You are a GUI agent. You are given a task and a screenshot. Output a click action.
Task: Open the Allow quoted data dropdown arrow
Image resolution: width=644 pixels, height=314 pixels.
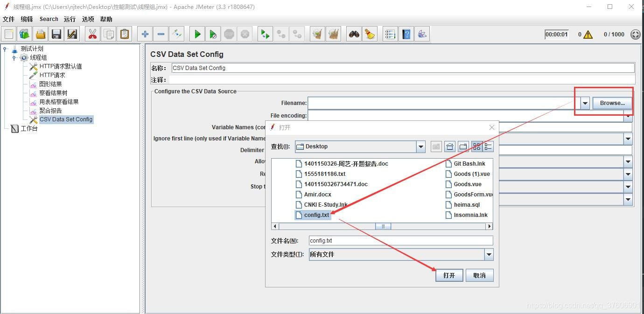pos(628,162)
